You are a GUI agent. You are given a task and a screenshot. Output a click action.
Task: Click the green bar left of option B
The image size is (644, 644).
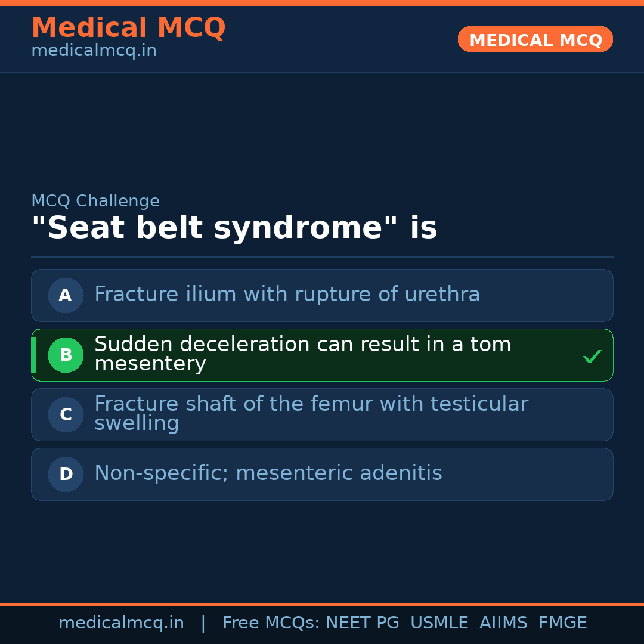tap(33, 355)
